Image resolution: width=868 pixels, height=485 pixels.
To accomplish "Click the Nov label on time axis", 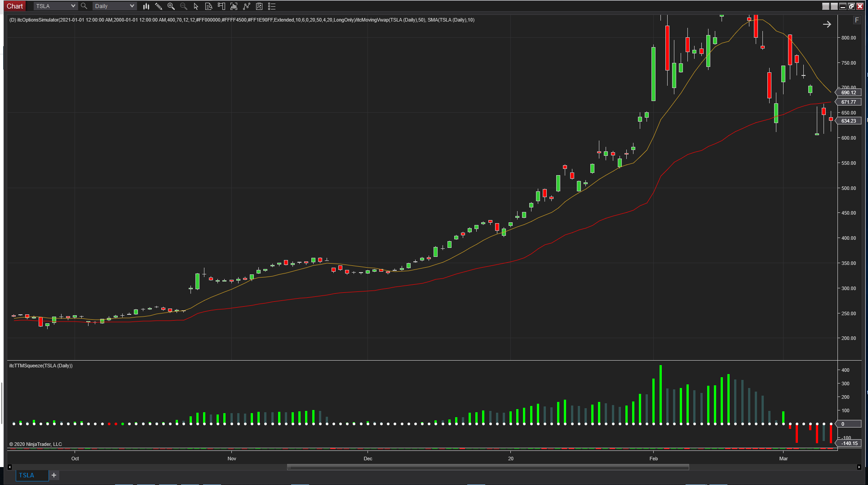I will (232, 459).
